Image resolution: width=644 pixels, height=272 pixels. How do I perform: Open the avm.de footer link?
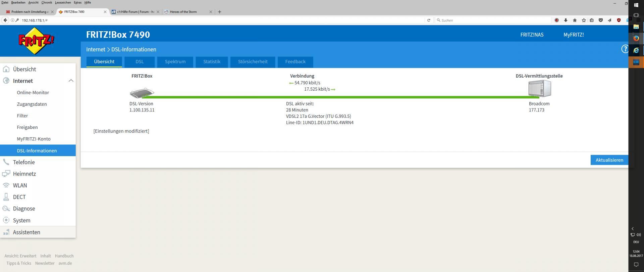pyautogui.click(x=65, y=263)
